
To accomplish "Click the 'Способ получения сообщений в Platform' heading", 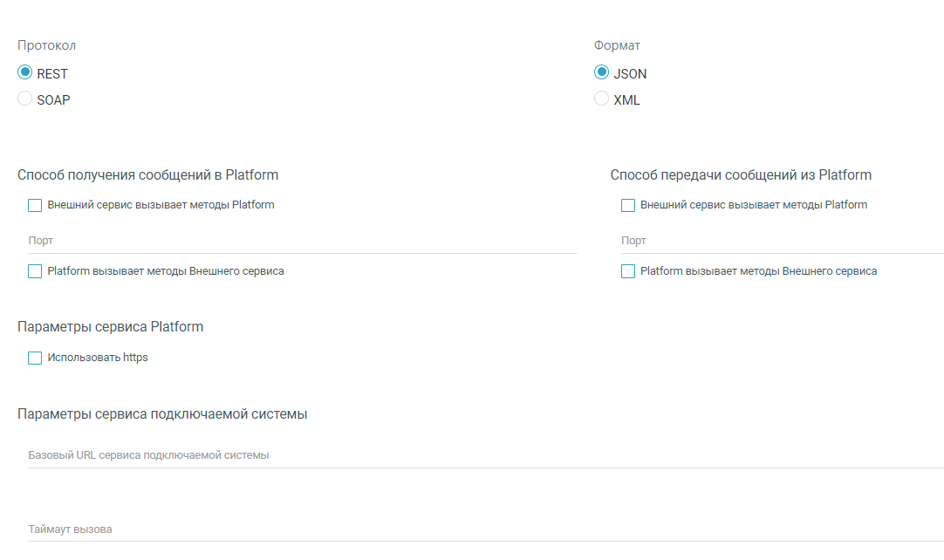I will (148, 174).
